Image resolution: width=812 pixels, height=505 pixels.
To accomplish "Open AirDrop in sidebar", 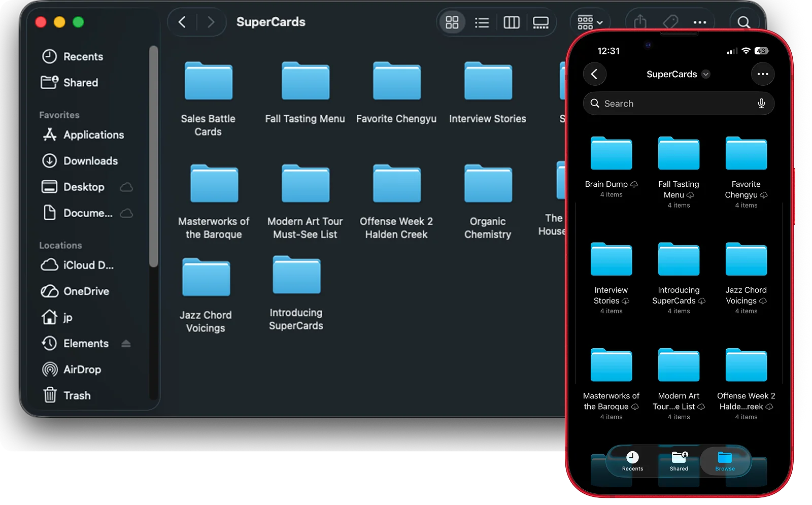I will pos(72,369).
